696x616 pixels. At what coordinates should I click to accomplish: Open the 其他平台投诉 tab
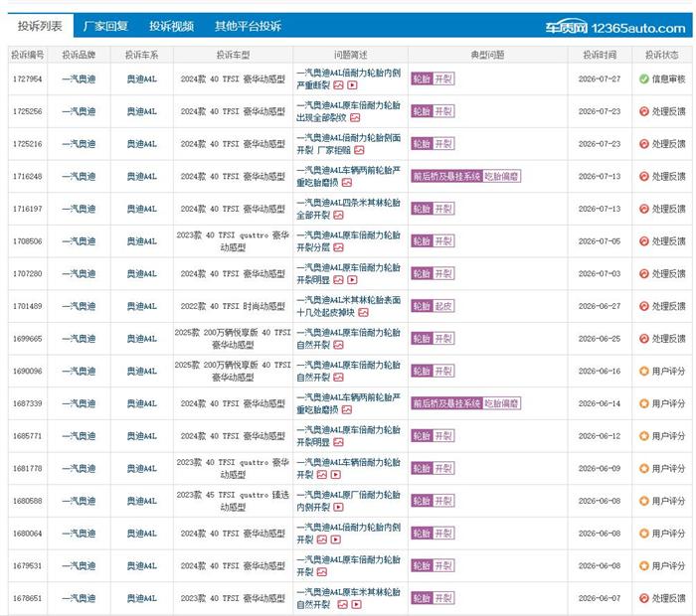click(249, 26)
